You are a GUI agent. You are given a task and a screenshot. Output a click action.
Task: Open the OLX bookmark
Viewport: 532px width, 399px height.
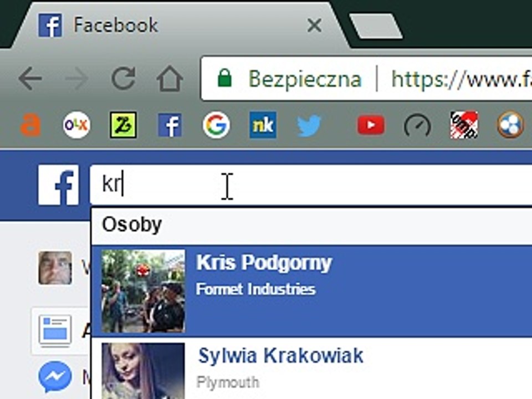click(76, 125)
